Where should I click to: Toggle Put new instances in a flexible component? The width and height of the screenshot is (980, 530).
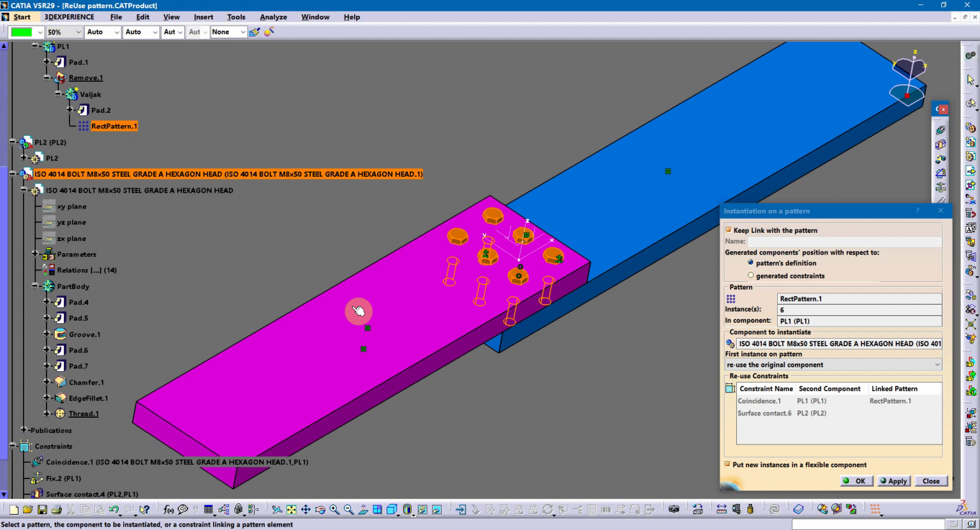[727, 465]
